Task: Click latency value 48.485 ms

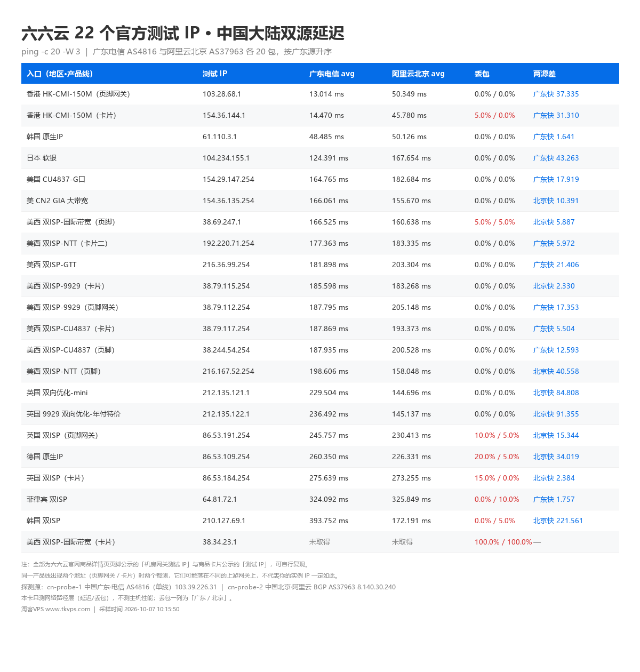Action: (x=326, y=137)
